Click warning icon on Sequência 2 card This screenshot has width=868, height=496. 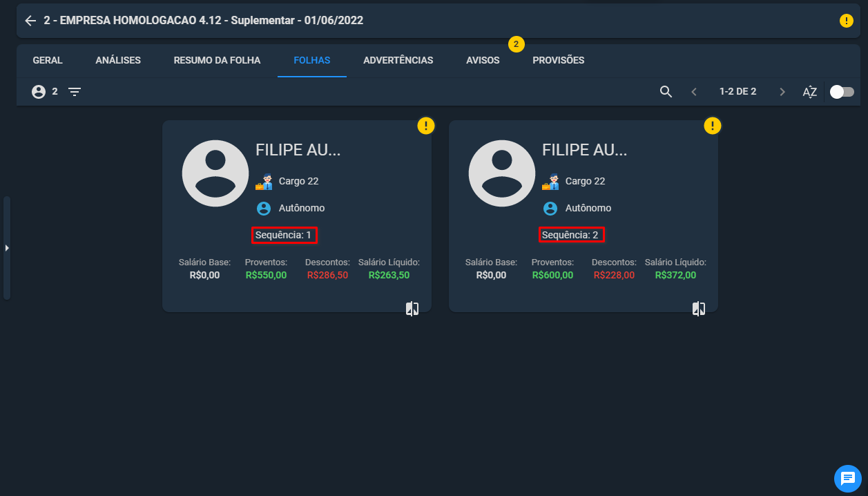(x=713, y=126)
